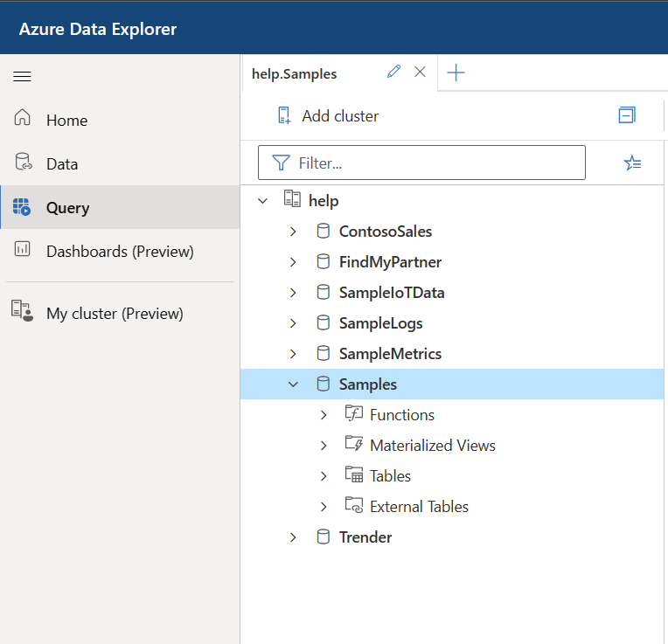
Task: Click the Dashboards chart icon
Action: click(22, 248)
